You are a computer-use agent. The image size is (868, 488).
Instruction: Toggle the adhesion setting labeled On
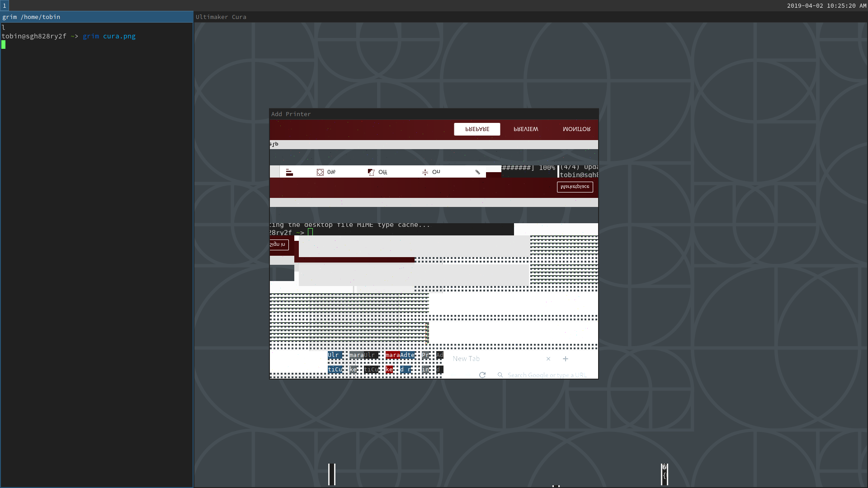[437, 172]
